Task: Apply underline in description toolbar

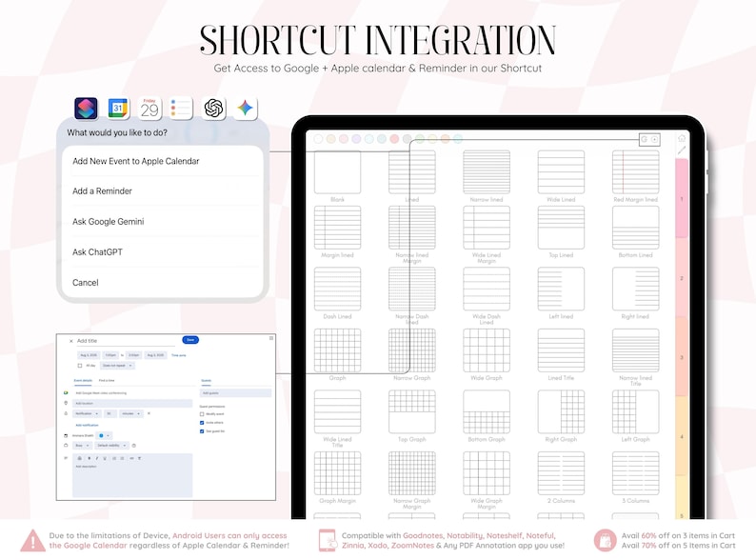Action: click(105, 458)
